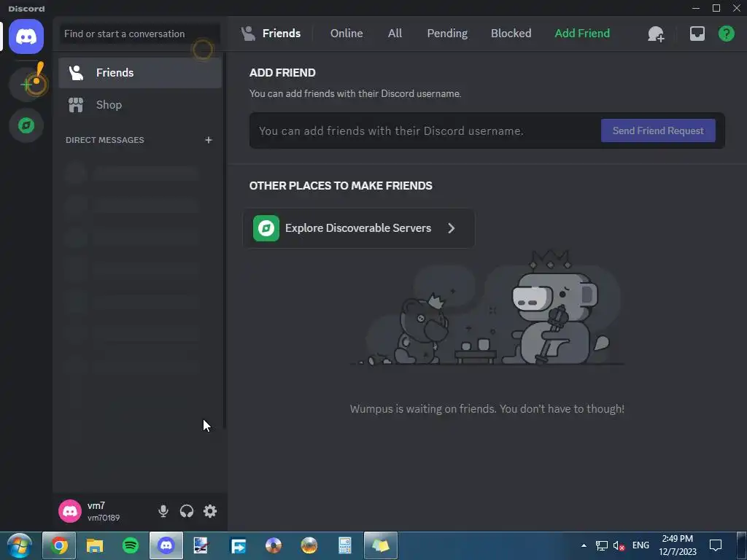
Task: Open Spotify from taskbar
Action: [x=131, y=545]
